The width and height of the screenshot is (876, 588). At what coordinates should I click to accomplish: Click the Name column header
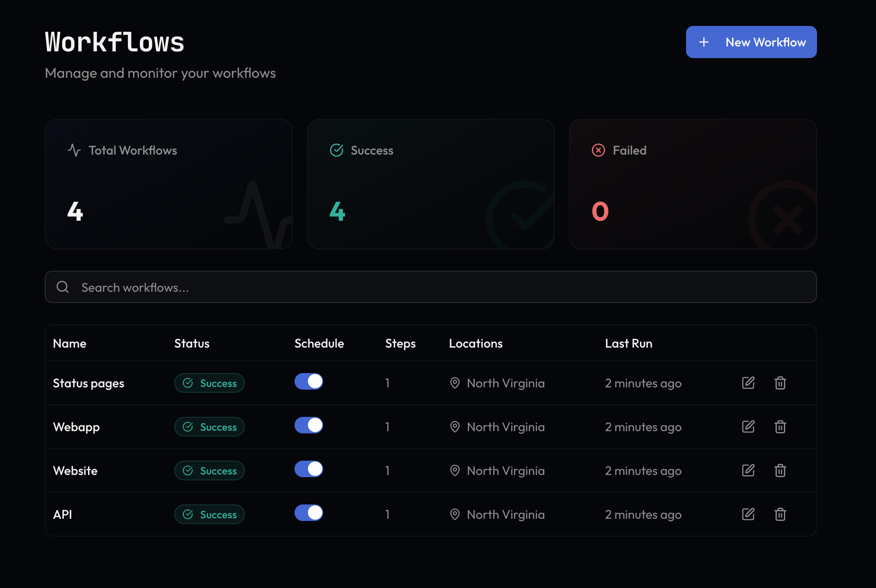70,343
